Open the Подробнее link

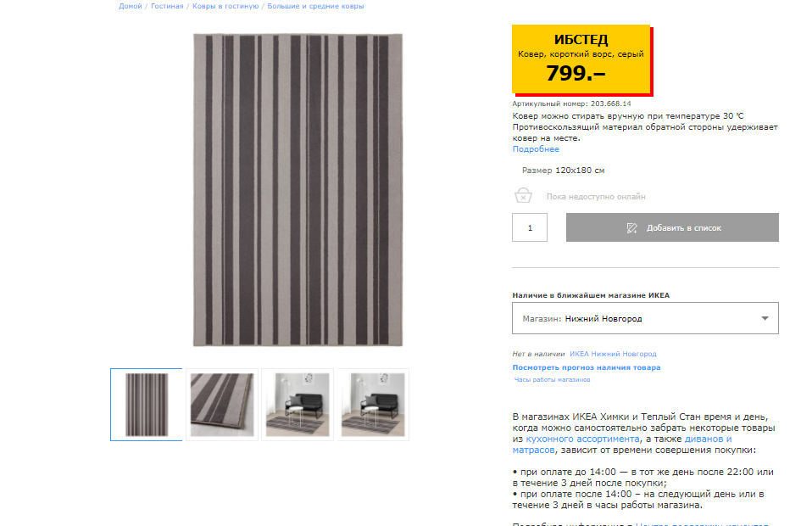[536, 149]
